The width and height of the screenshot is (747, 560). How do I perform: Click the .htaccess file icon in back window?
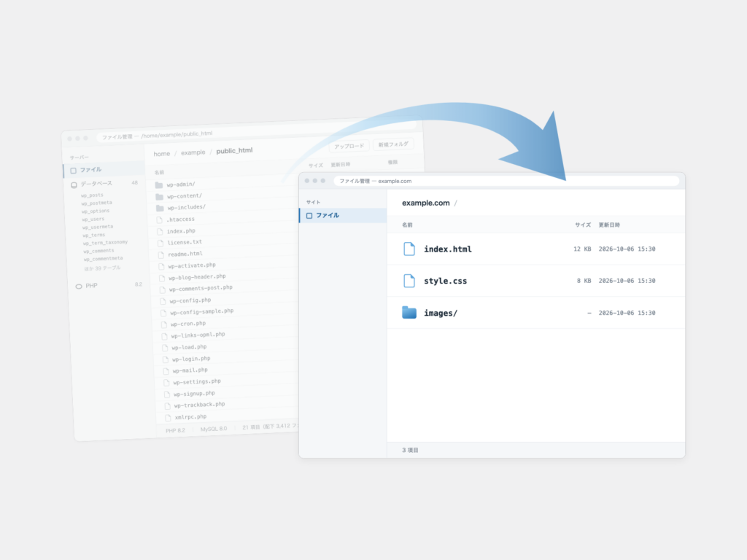tap(160, 219)
